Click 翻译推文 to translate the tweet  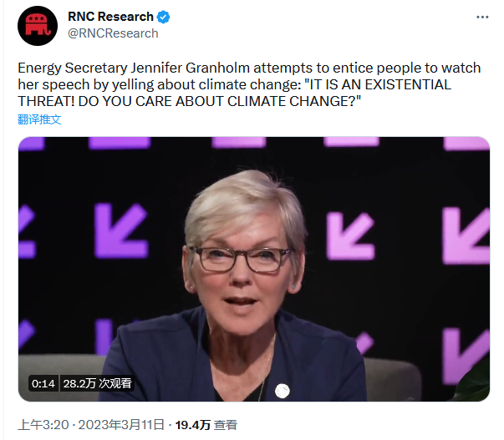39,119
